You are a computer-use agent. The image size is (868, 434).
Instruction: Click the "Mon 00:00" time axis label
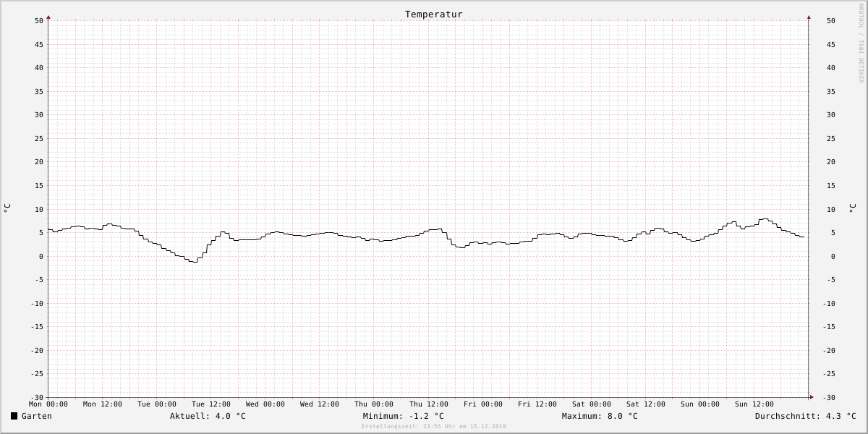[x=48, y=404]
